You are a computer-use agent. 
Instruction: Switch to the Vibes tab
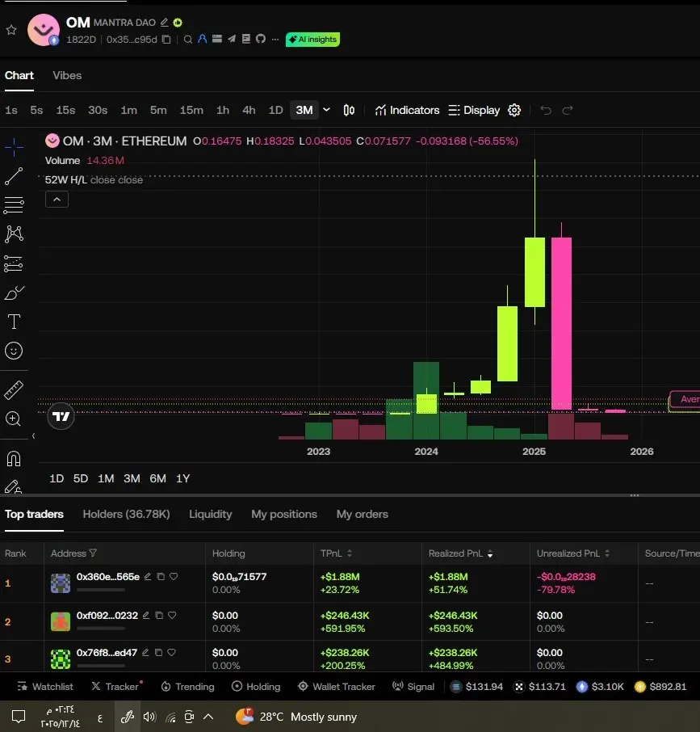[67, 75]
